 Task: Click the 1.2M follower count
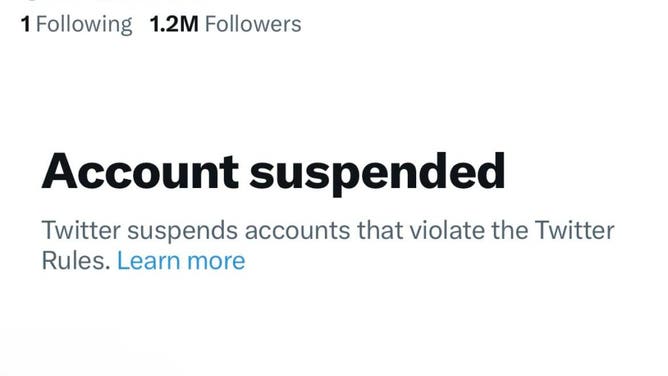[x=174, y=24]
